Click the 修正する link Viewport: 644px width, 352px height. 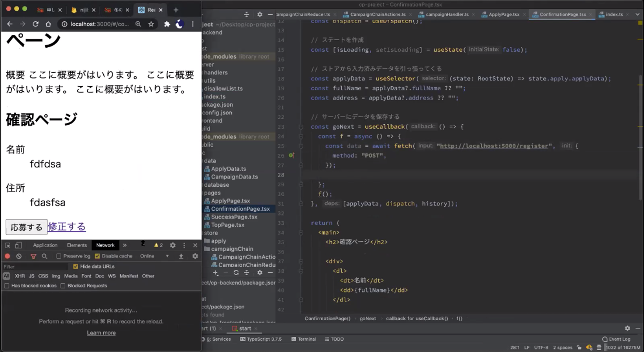click(67, 226)
